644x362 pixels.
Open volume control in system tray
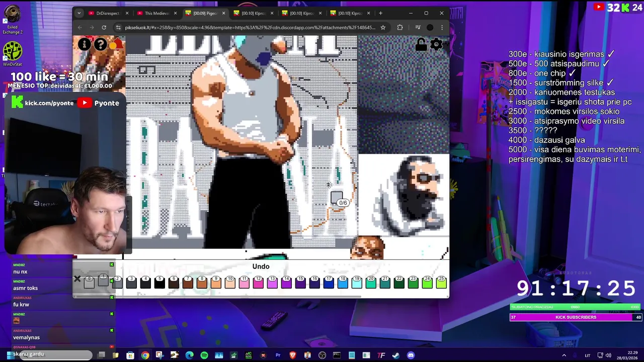(608, 355)
